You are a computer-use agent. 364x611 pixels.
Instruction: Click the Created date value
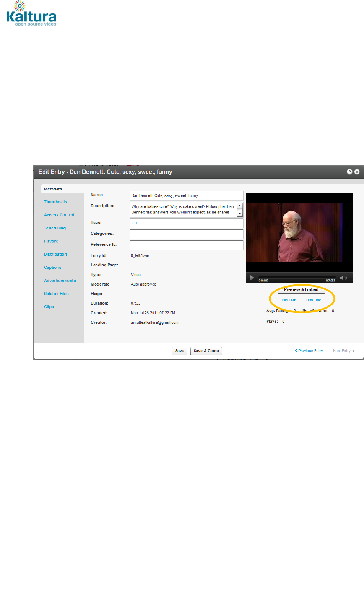[x=153, y=313]
